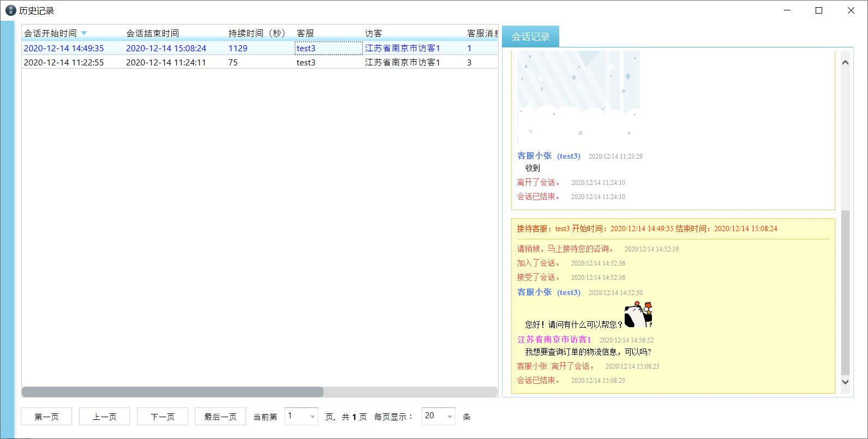Click end time 2020-12-14 15:08:24
This screenshot has height=439, width=868.
(166, 48)
